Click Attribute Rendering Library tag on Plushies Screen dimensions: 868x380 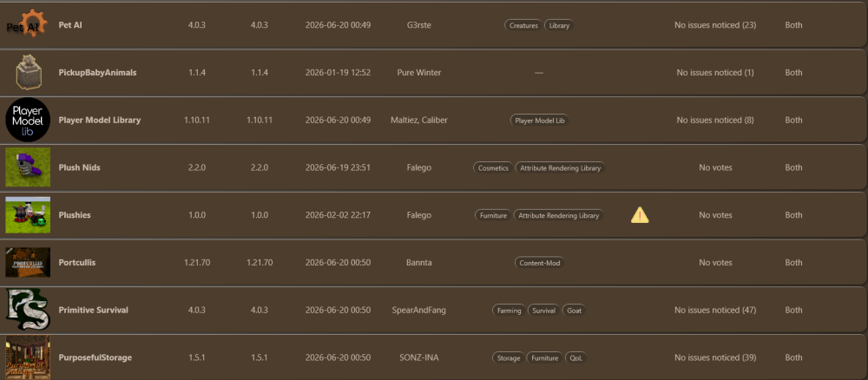pyautogui.click(x=558, y=215)
